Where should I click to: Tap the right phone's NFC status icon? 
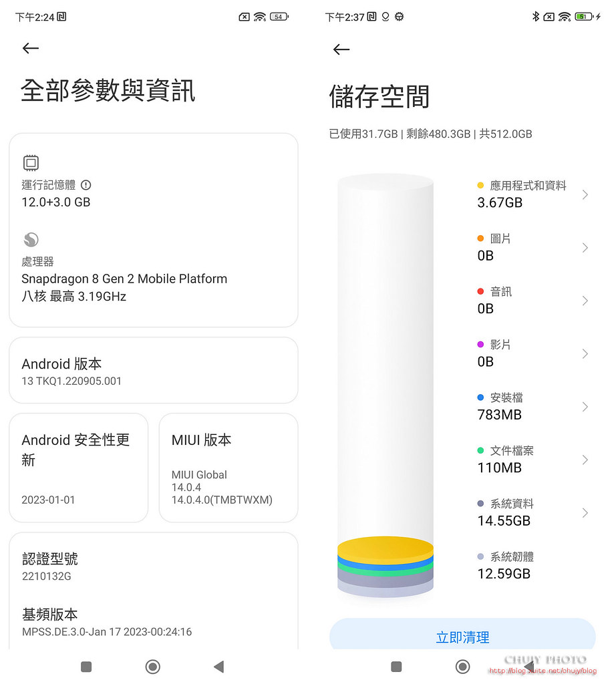(371, 17)
